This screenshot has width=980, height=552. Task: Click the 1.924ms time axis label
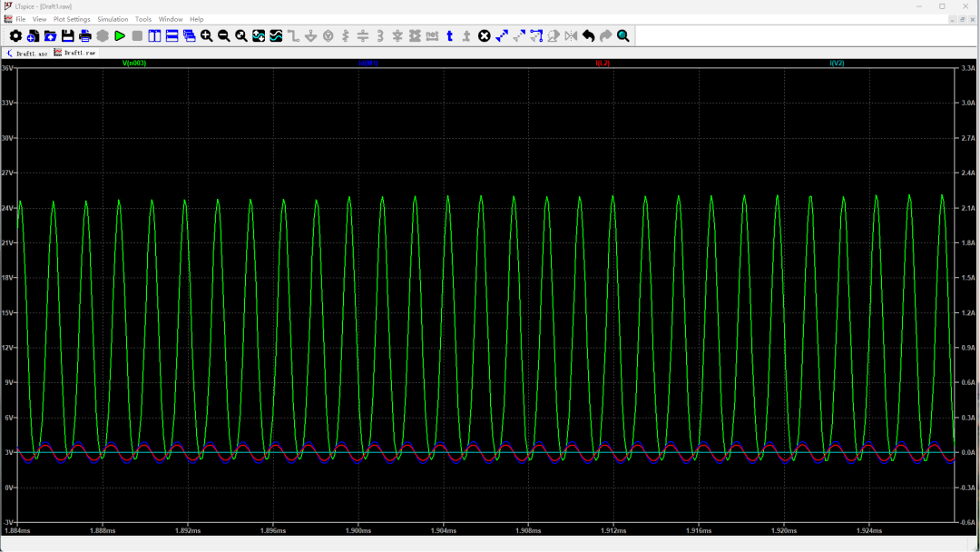coord(869,530)
